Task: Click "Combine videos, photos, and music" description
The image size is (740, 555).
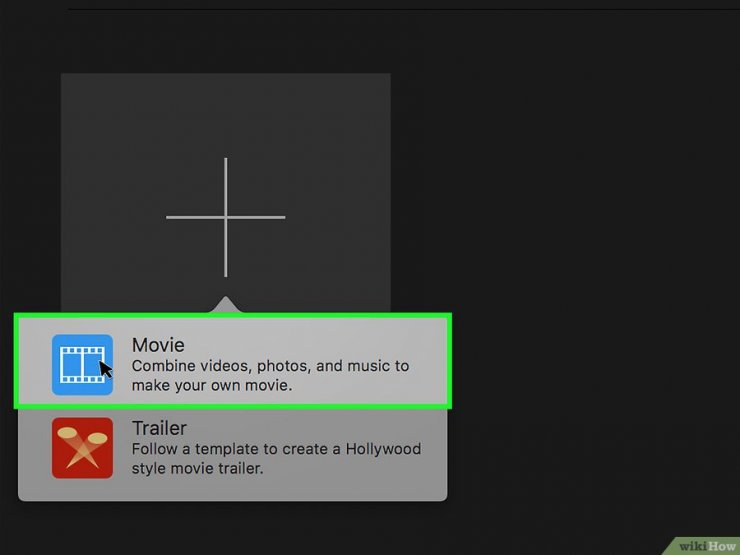Action: pos(270,376)
